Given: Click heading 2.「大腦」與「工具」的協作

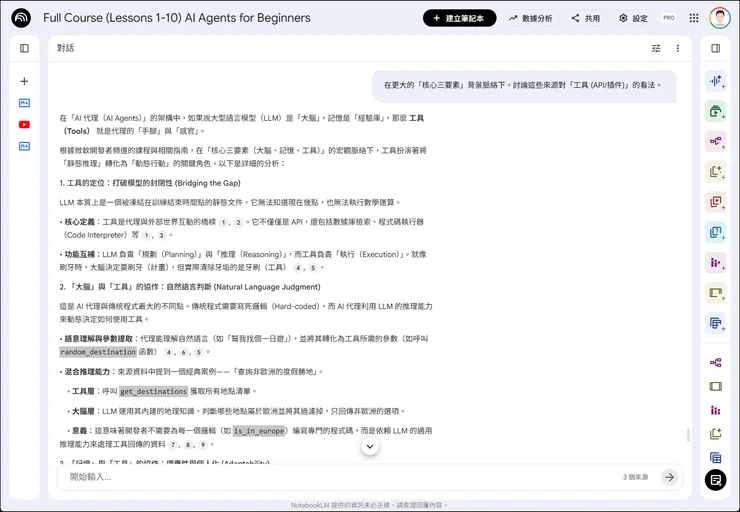Looking at the screenshot, I should click(190, 287).
